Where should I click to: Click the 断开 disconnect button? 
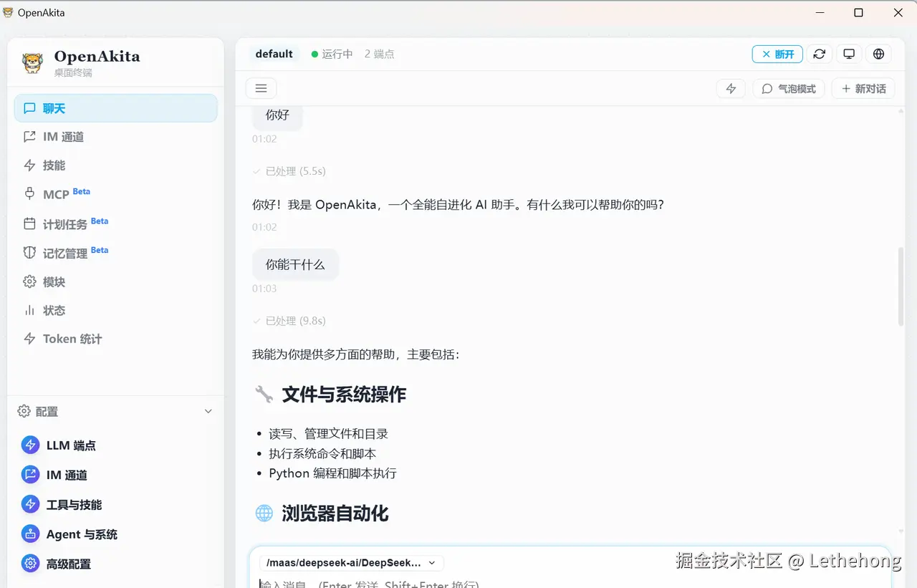pyautogui.click(x=777, y=54)
